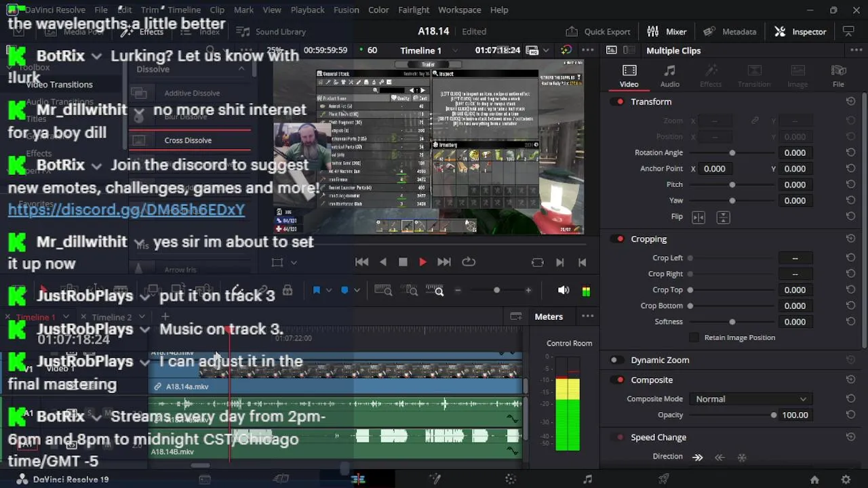Toggle the Transform section switch

pyautogui.click(x=617, y=102)
